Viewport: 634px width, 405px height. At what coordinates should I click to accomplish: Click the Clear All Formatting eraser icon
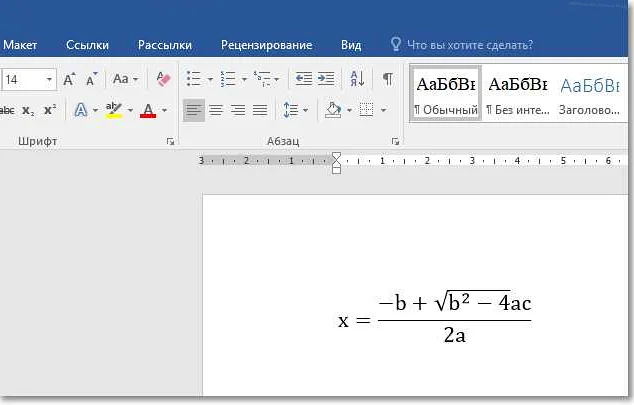pos(165,79)
